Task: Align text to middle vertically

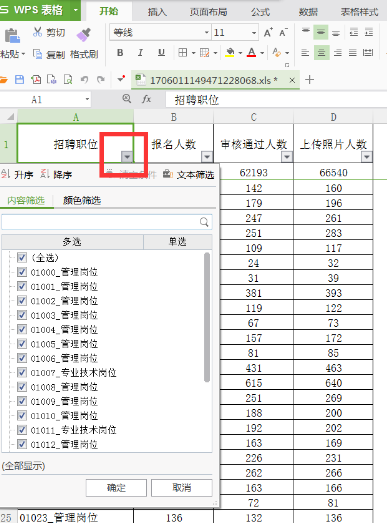Action: (x=321, y=32)
